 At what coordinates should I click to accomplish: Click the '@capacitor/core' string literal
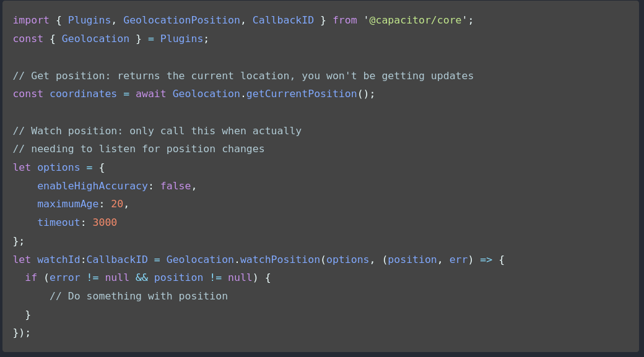416,20
